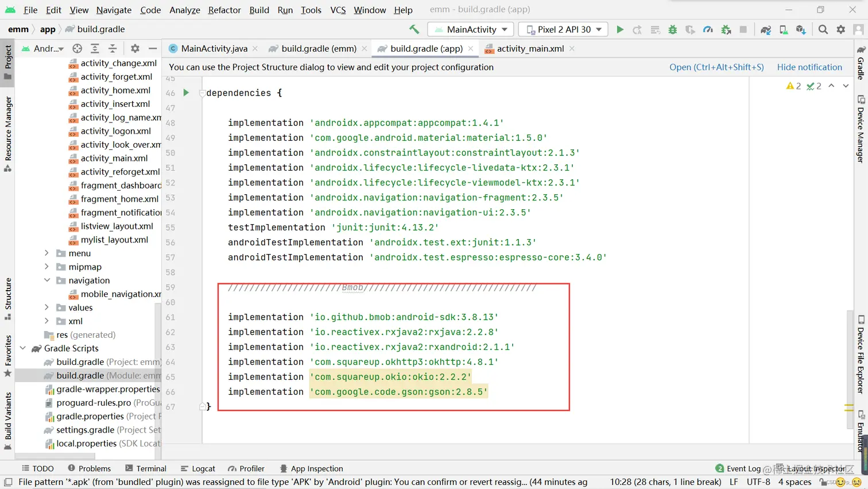Screen dimensions: 868x489
Task: Click Hide notification link
Action: tap(809, 67)
